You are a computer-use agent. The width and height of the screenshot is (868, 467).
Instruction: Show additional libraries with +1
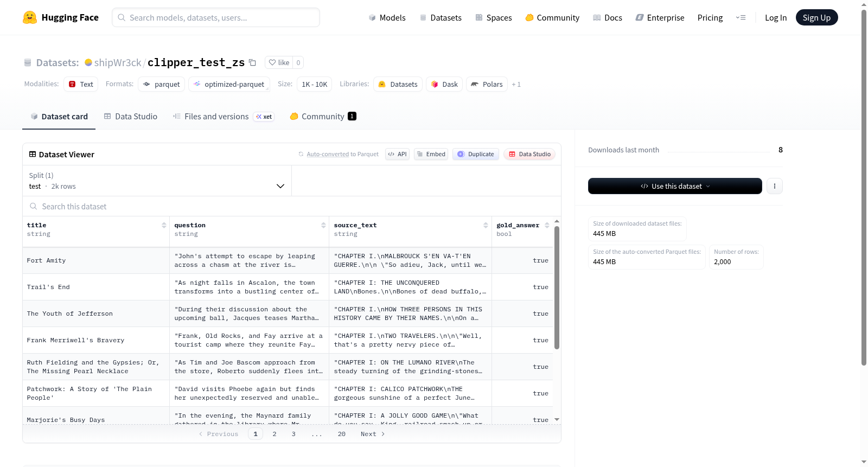click(516, 84)
